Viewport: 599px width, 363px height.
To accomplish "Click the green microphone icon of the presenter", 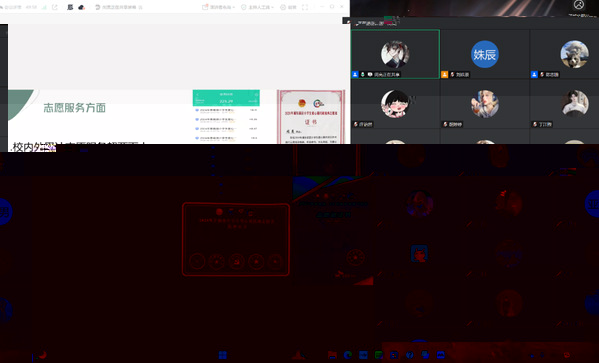I will click(363, 75).
